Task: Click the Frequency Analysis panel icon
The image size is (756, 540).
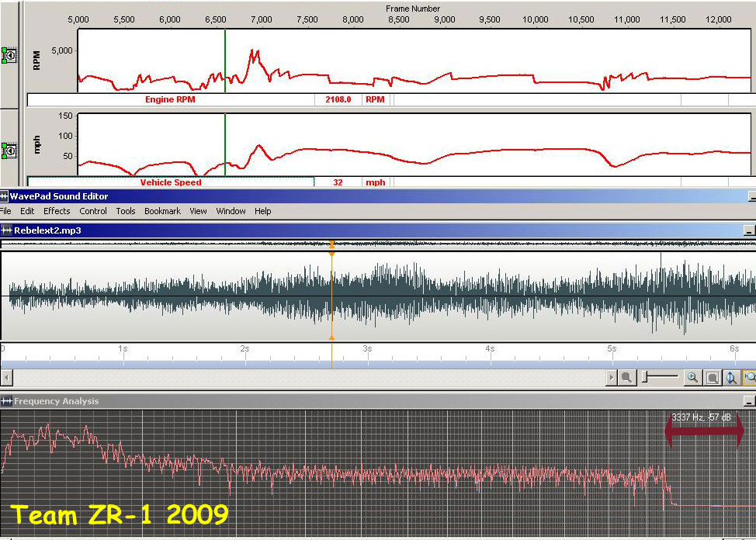Action: click(x=7, y=401)
